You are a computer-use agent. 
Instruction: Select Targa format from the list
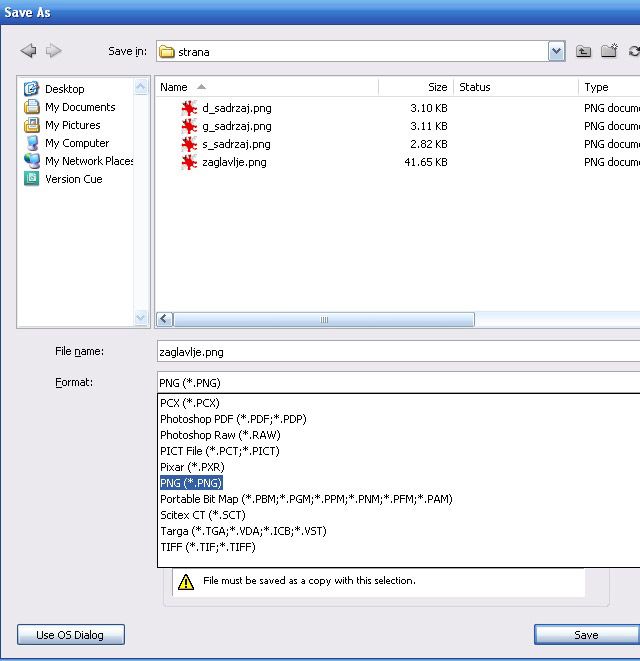[x=243, y=531]
